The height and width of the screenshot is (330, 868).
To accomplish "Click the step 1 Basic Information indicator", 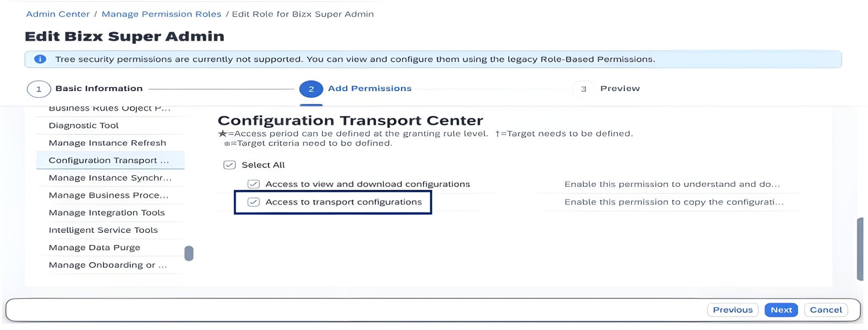I will (x=39, y=89).
